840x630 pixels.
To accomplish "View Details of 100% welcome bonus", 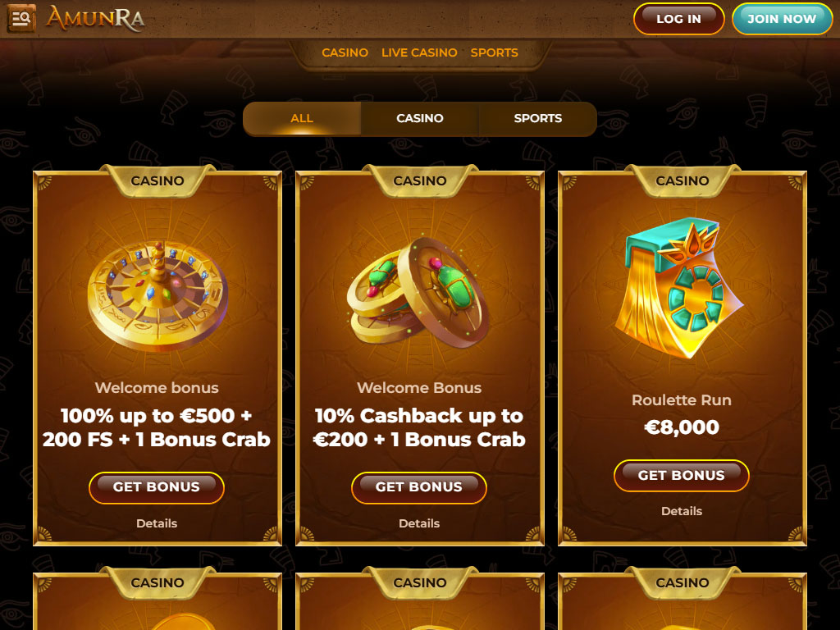I will pyautogui.click(x=157, y=523).
